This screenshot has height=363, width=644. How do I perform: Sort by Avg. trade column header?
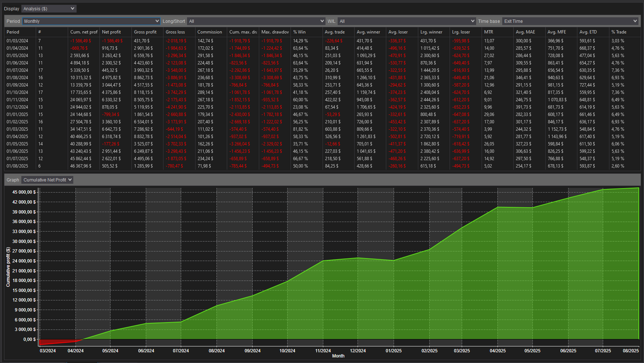click(x=338, y=32)
